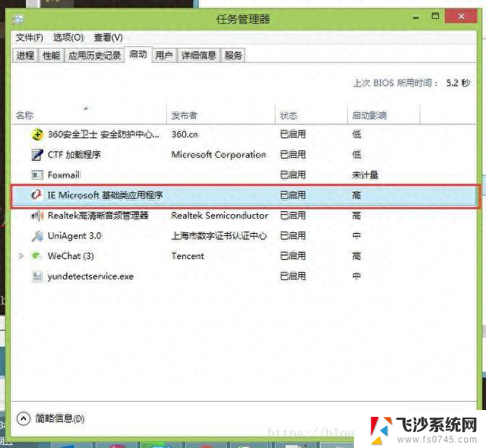The image size is (486, 448).
Task: Select the WeChat (3) row name
Action: pos(71,256)
